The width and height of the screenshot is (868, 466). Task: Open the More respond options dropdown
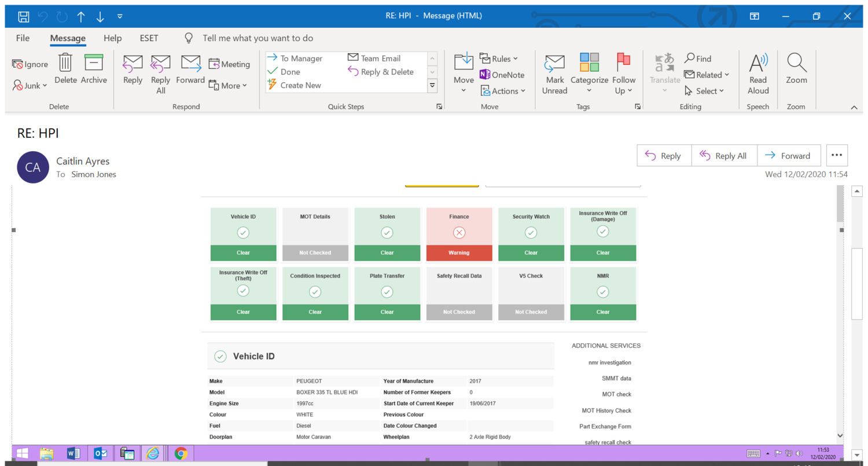[228, 86]
